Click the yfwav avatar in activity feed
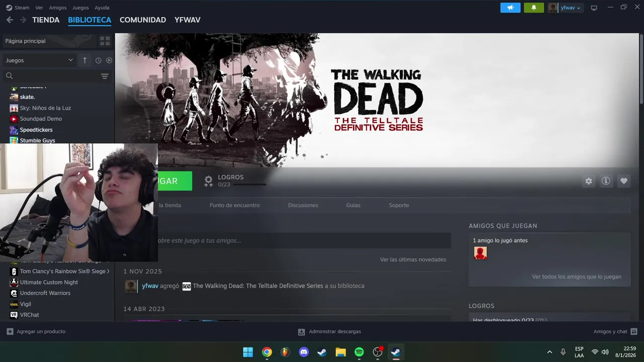Screen dimensions: 644x362 click(131, 286)
